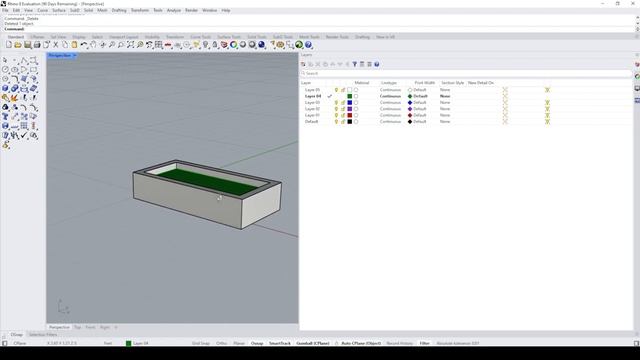Toggle visibility lightbulb of Layer 03
The image size is (640, 360).
[336, 102]
